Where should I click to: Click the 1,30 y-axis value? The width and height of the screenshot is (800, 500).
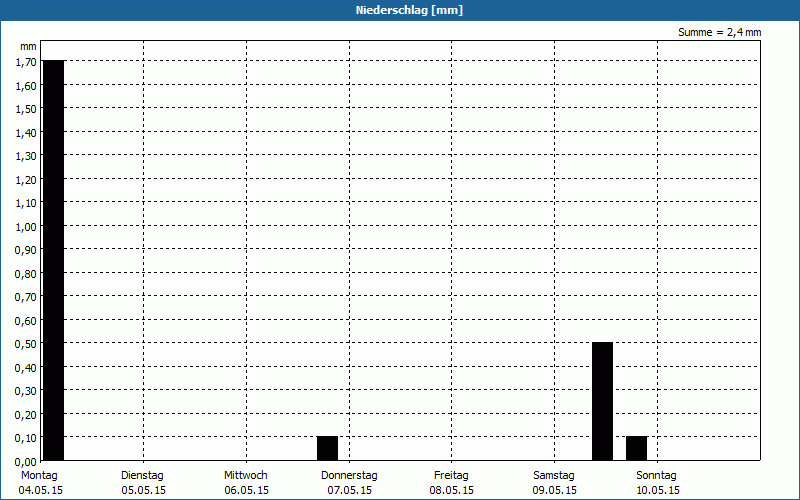coord(26,156)
